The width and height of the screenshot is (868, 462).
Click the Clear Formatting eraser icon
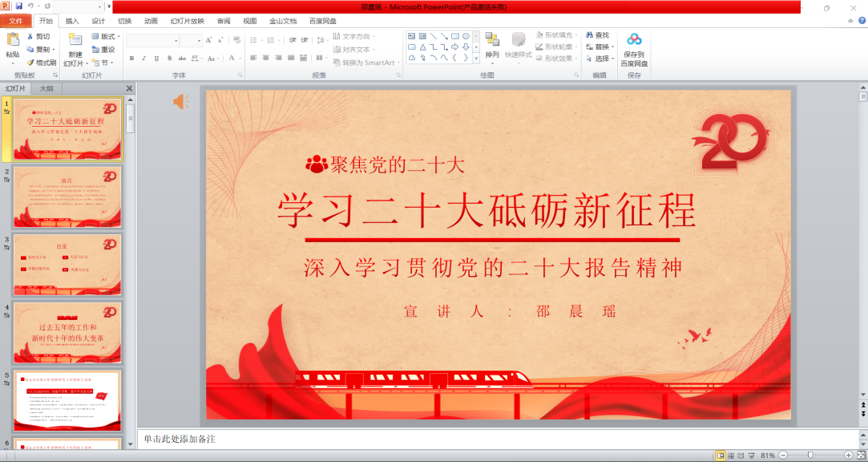(x=237, y=40)
